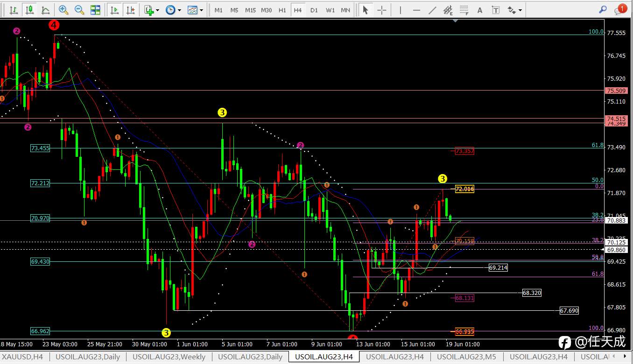Select the H4 timeframe button
This screenshot has width=633, height=364.
coord(298,10)
